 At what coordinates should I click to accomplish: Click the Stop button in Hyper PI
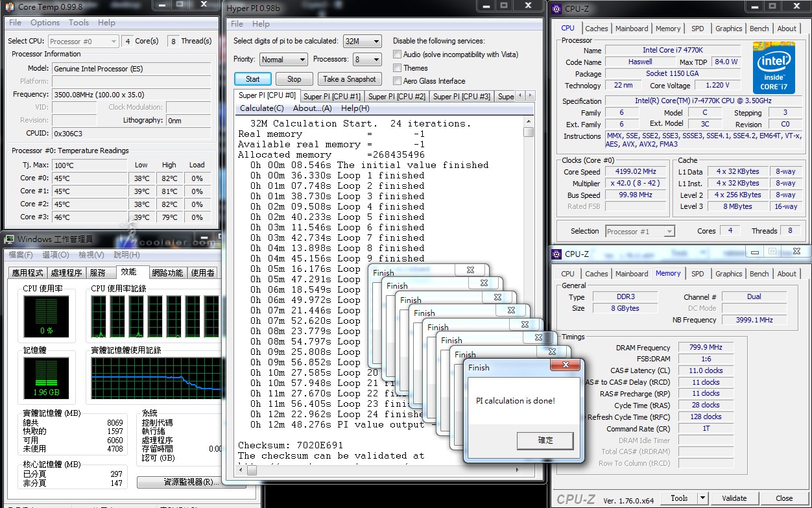(x=294, y=79)
